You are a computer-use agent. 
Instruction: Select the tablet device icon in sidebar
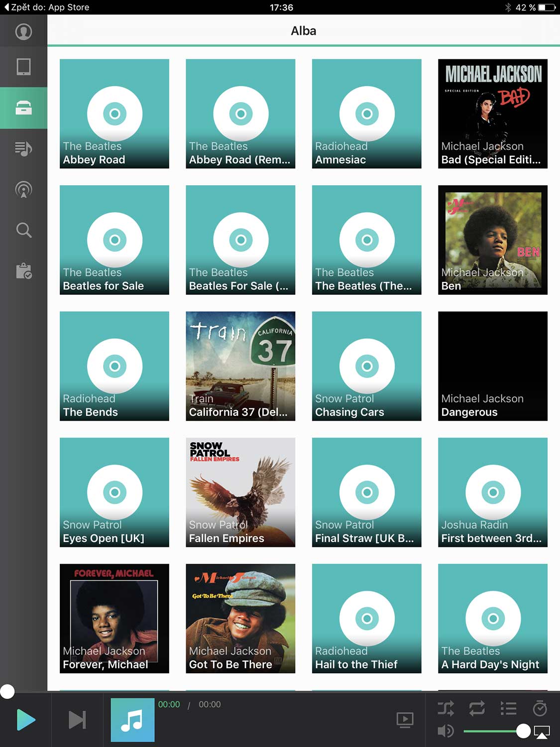(23, 67)
